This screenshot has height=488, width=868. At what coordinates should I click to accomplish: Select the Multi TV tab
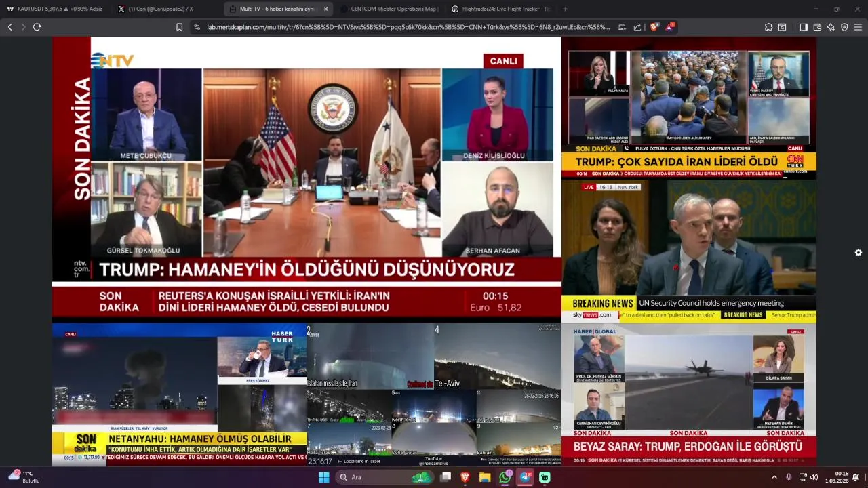[x=277, y=9]
